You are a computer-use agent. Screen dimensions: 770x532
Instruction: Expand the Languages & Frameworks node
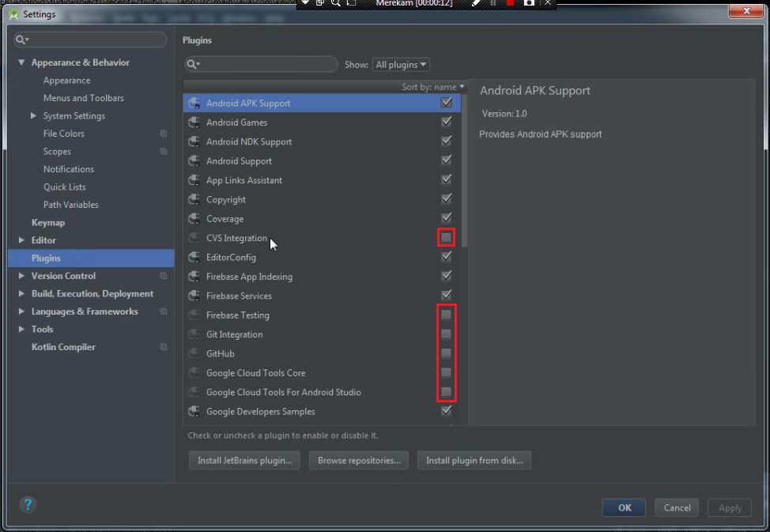coord(21,311)
